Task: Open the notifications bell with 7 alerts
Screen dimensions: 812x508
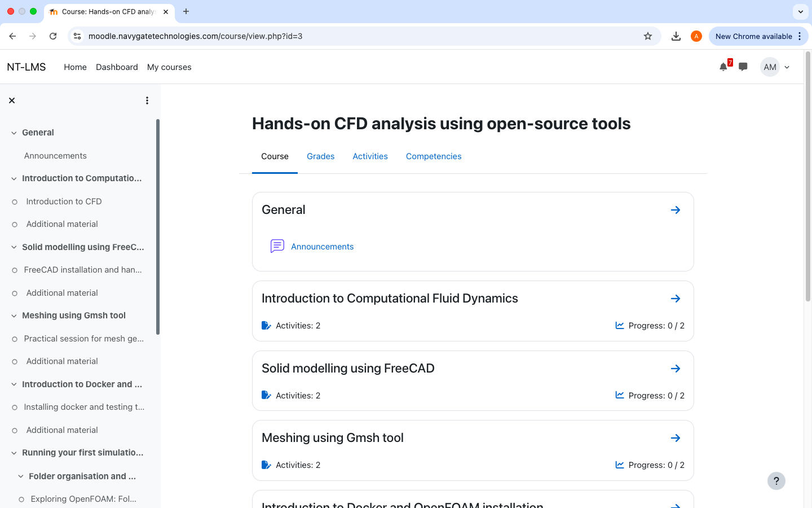Action: point(723,67)
